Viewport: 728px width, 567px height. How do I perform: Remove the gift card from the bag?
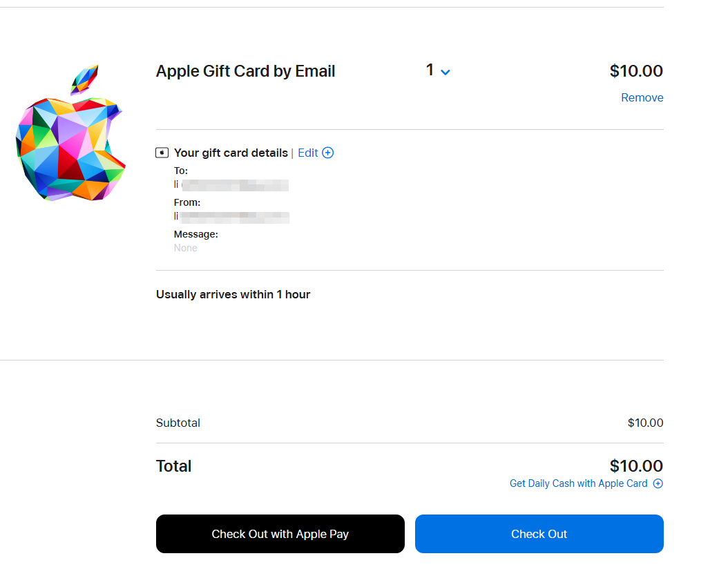tap(642, 97)
